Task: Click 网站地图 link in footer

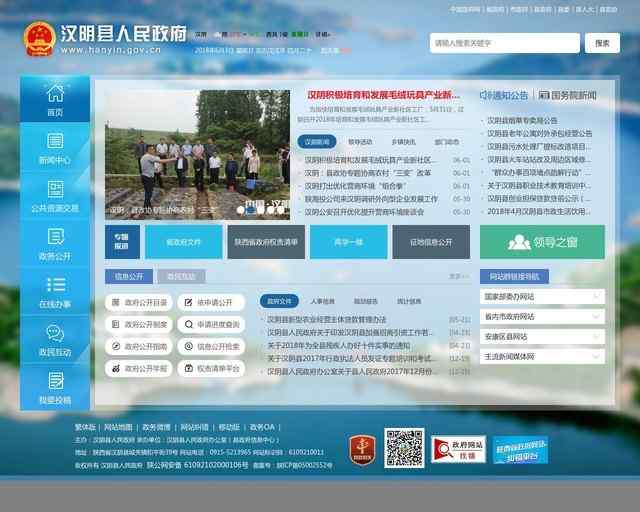Action: point(118,427)
